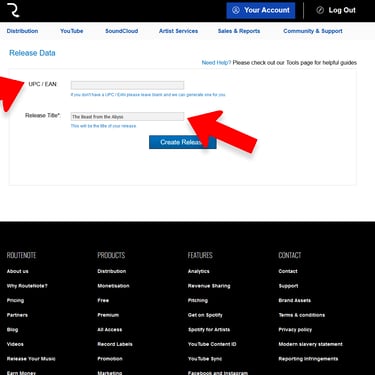This screenshot has height=375, width=375.
Task: Open Blog footer link
Action: click(x=12, y=330)
